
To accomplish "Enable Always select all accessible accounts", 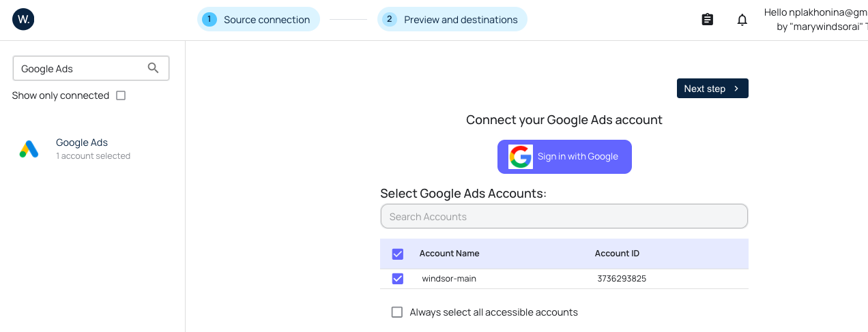I will point(397,312).
